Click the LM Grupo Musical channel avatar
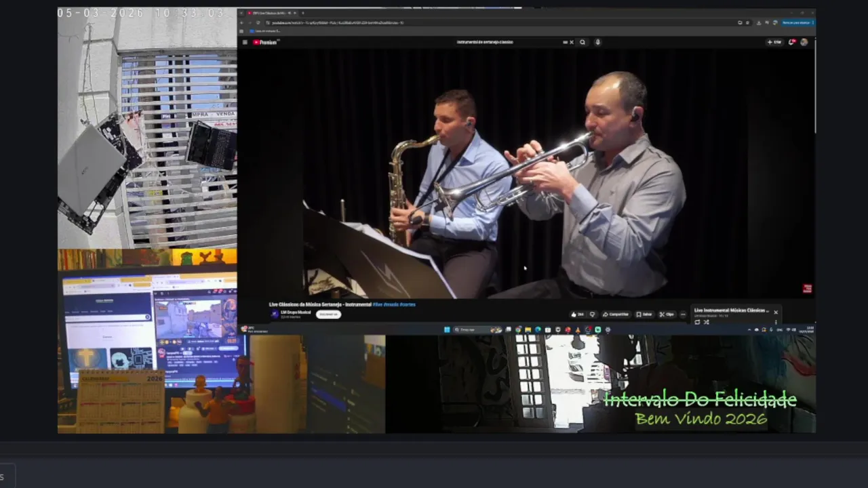The image size is (868, 488). [274, 314]
